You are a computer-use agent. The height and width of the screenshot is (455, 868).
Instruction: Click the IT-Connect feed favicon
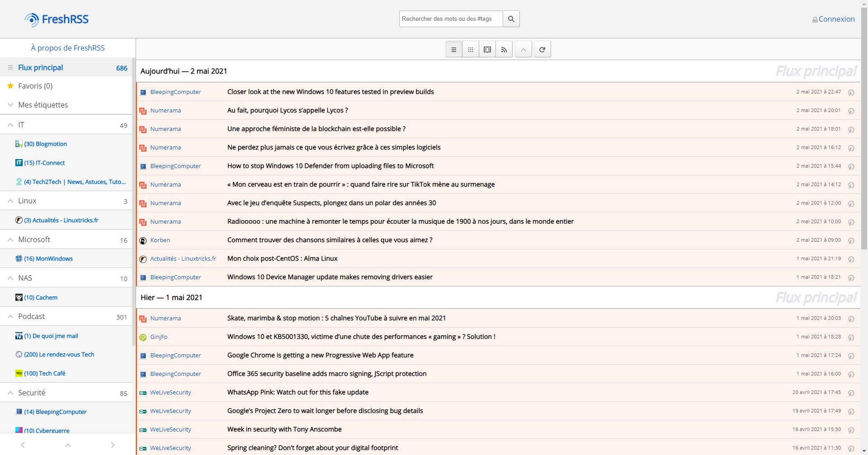(x=19, y=163)
